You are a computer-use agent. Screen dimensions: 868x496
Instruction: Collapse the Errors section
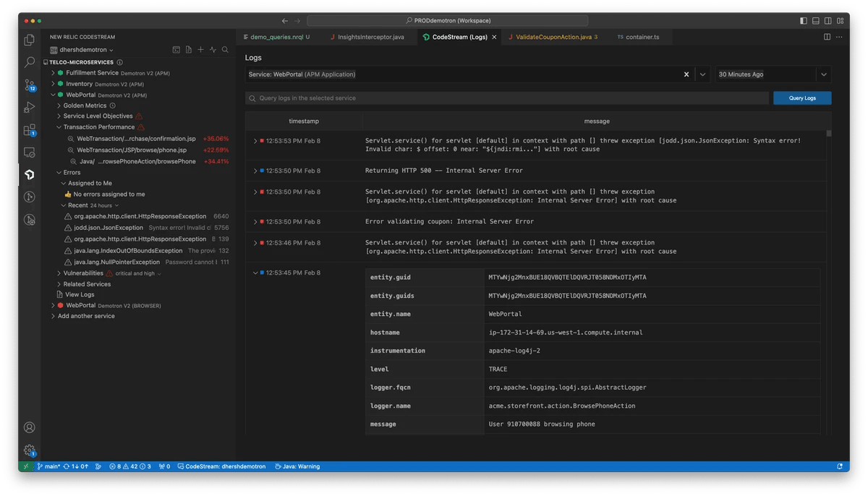pyautogui.click(x=59, y=173)
